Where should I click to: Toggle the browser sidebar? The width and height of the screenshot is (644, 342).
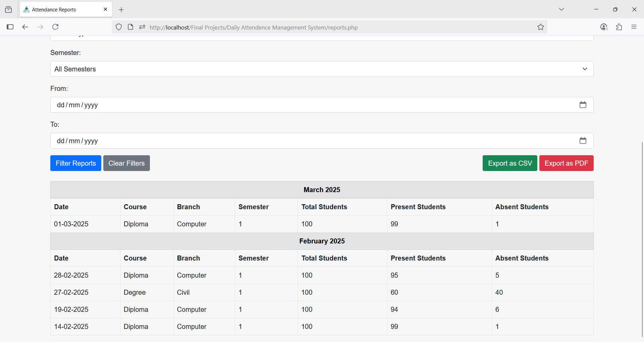[10, 27]
